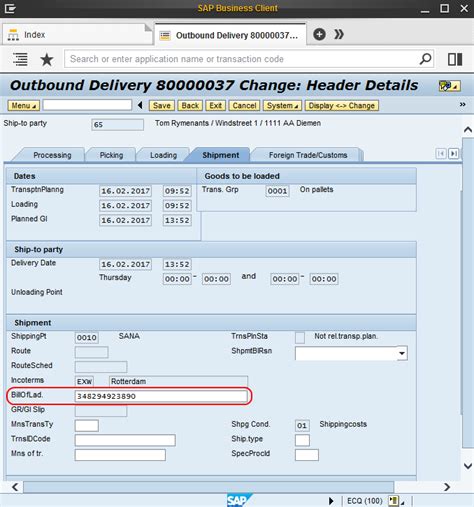Switch to the Foreign Trade/Customs tab
474x507 pixels.
pyautogui.click(x=308, y=155)
